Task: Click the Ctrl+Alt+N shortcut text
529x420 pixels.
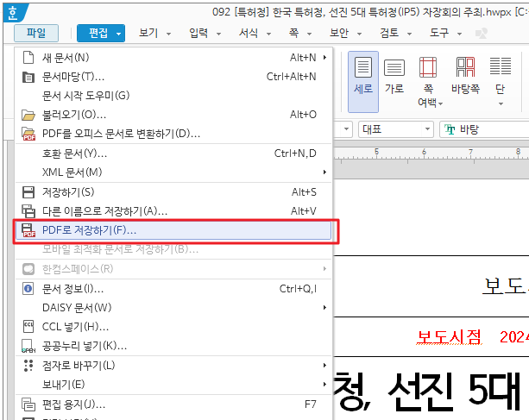Action: coord(291,77)
